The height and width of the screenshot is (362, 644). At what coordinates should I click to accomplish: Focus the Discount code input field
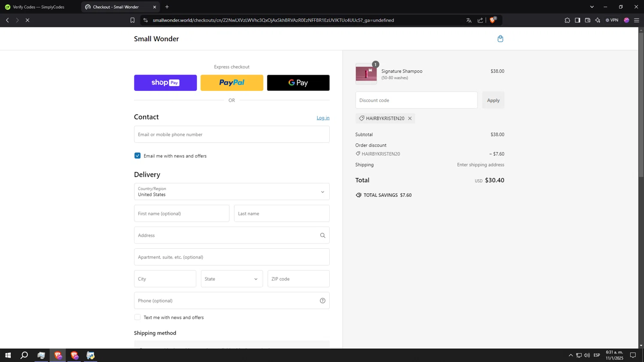point(416,100)
